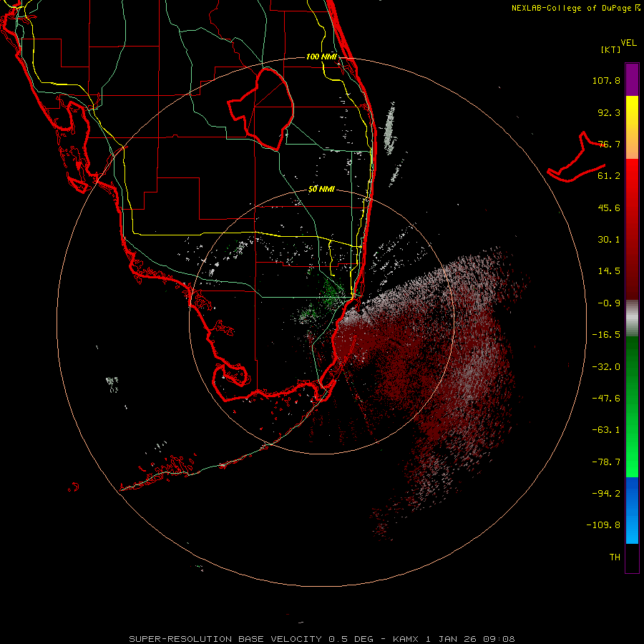The height and width of the screenshot is (644, 644).
Task: Click the 76.7 legend value
Action: 609,144
